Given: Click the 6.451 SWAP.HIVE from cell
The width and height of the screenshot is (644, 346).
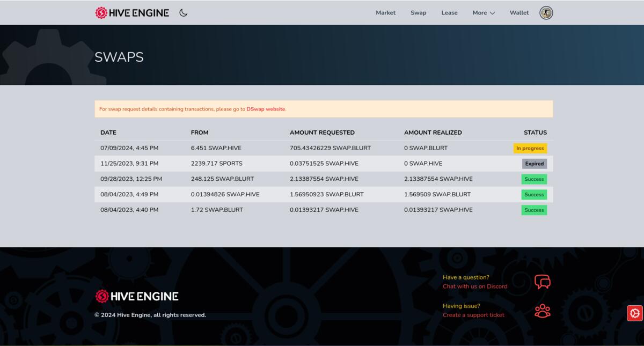Looking at the screenshot, I should coord(216,148).
